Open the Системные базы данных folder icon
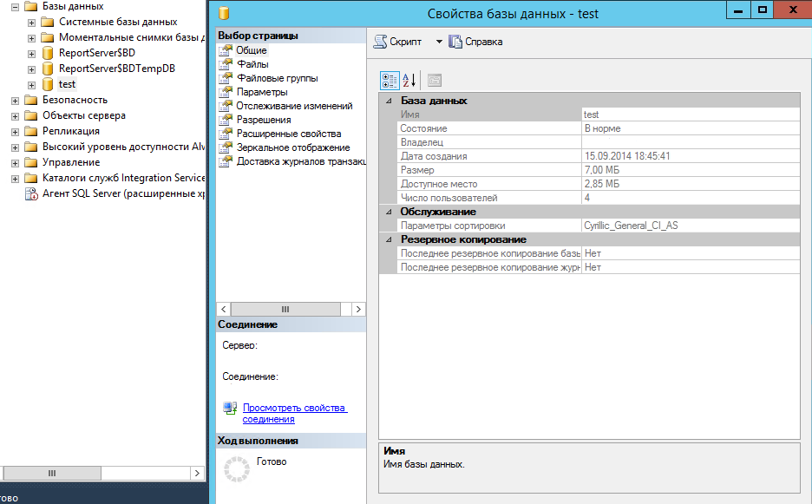Viewport: 812px width, 504px height. [48, 22]
